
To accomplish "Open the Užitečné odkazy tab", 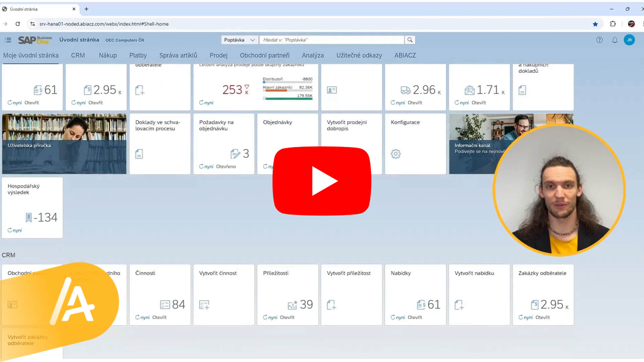I will [359, 55].
